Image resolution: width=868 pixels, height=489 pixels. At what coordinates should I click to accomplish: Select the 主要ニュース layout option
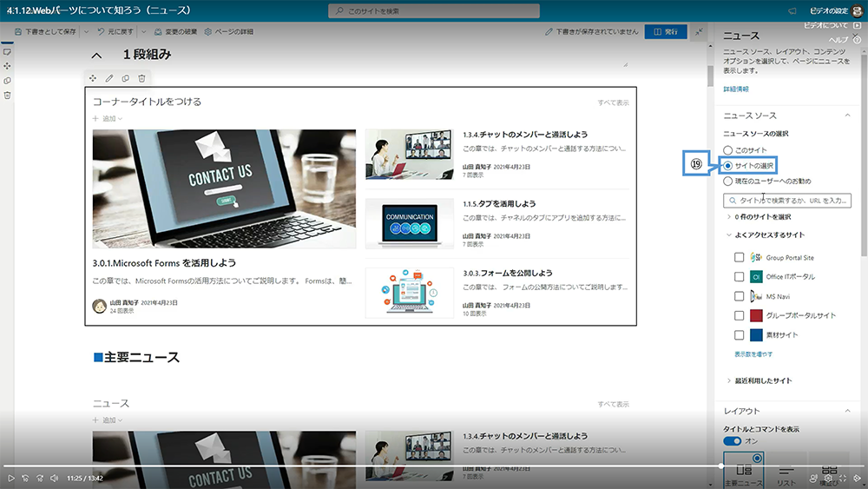click(744, 470)
